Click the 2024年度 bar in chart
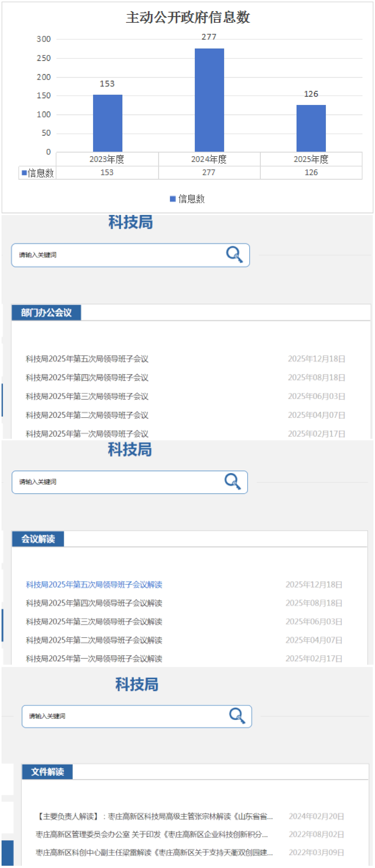Screen dimensions: 375x868 [x=209, y=100]
